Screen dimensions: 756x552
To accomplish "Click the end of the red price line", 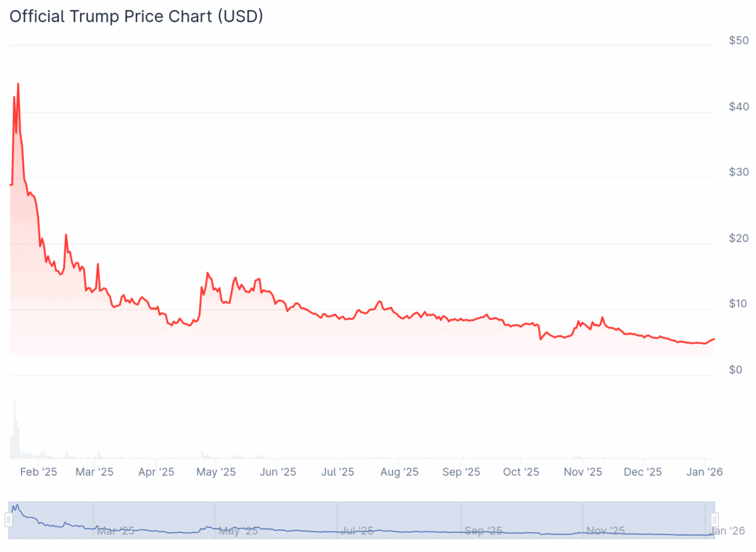I will point(714,339).
